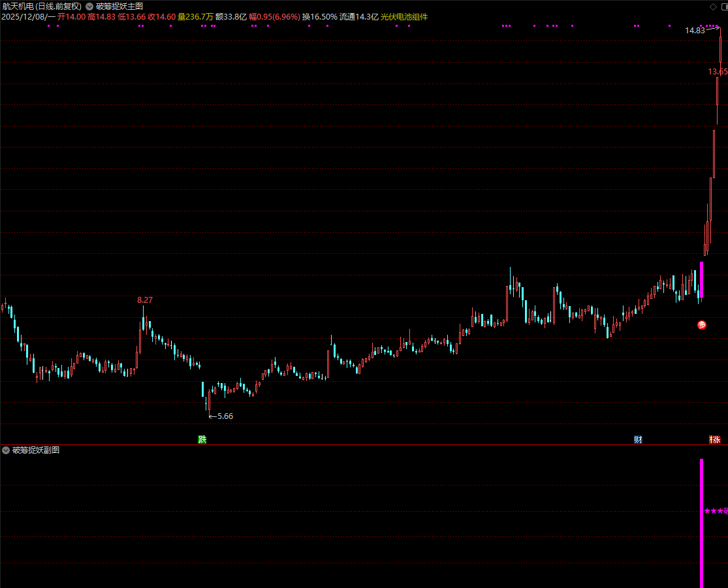This screenshot has width=728, height=588.
Task: Click the 8.27 peak price label
Action: point(145,300)
